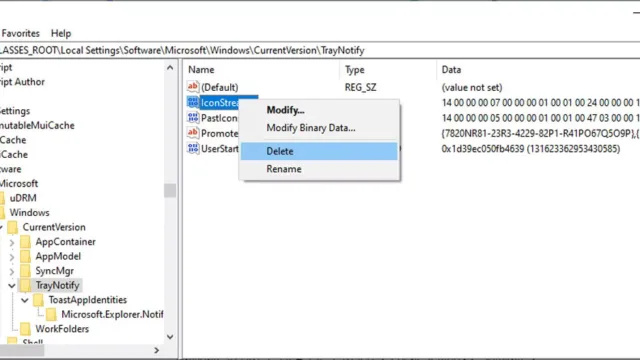Click the WorkFolders folder icon
Image resolution: width=640 pixels, height=360 pixels.
[25, 329]
